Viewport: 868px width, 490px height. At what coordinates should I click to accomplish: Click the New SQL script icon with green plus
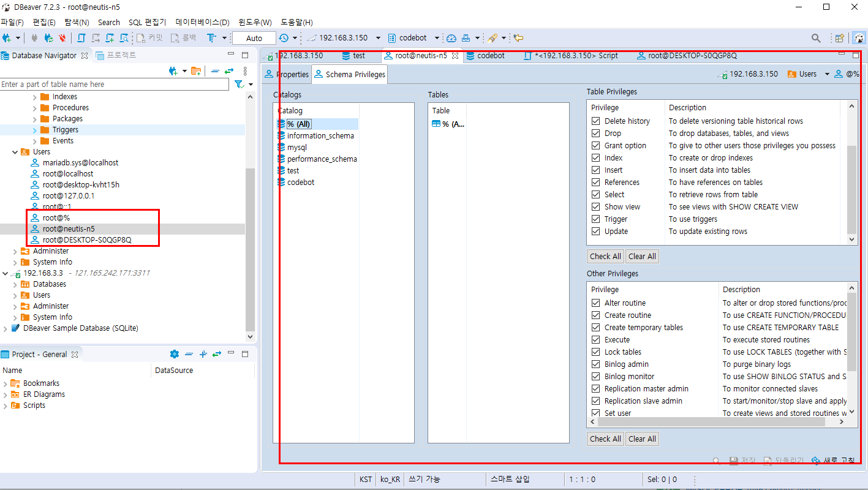pyautogui.click(x=110, y=38)
